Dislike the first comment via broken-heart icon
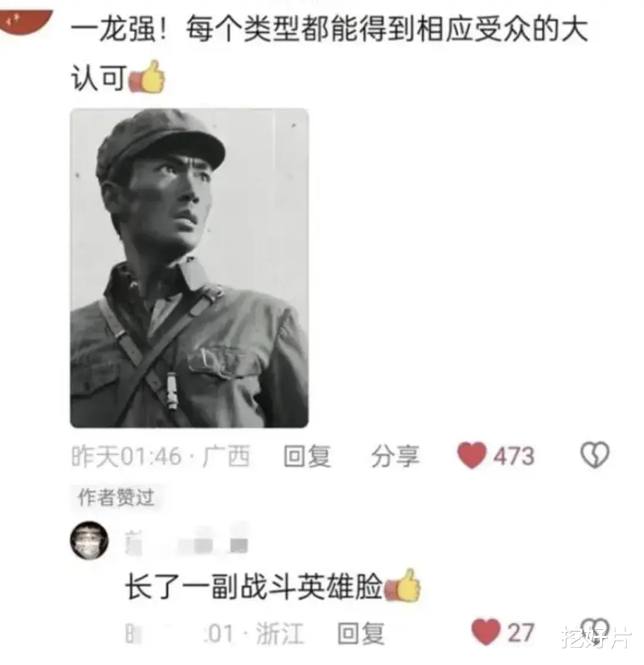This screenshot has height=665, width=644. tap(595, 455)
